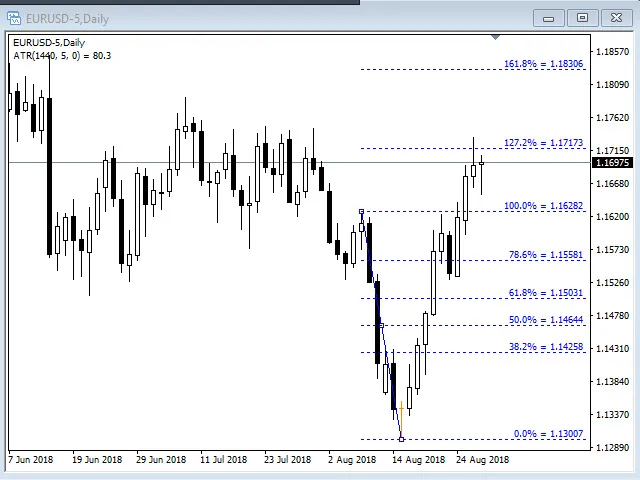The height and width of the screenshot is (480, 640).
Task: Select the 78.6% = 1.15581 retracement label
Action: point(545,255)
